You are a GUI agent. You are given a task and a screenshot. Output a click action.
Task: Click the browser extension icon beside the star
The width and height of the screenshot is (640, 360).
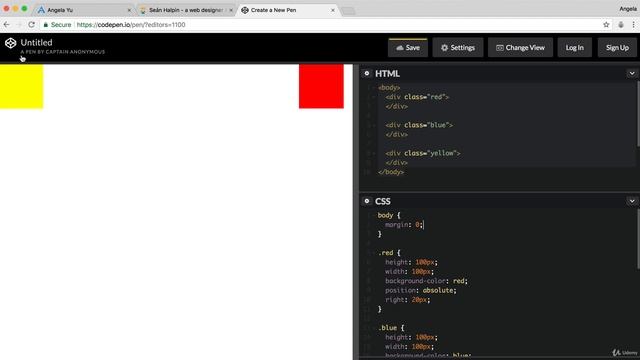point(620,25)
